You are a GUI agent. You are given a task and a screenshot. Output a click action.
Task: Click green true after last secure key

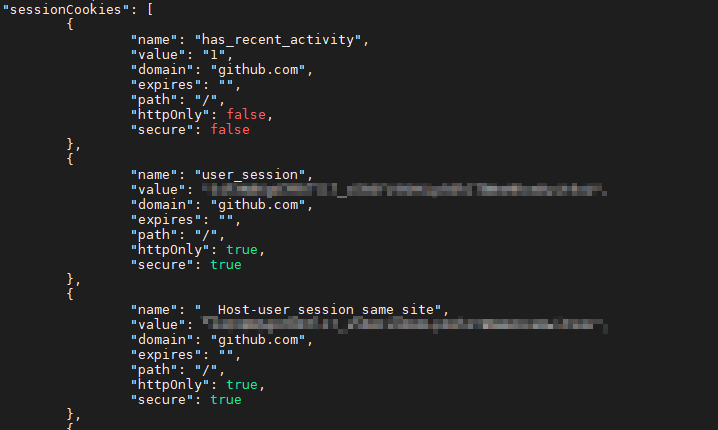coord(226,400)
